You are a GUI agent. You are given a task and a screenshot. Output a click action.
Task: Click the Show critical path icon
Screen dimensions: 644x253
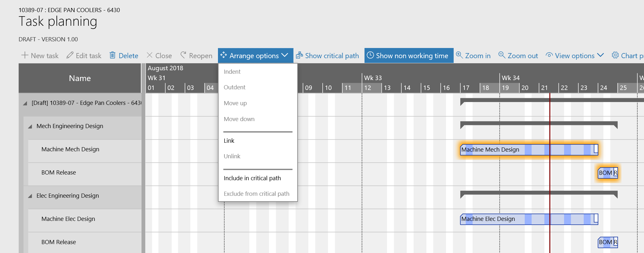(299, 55)
